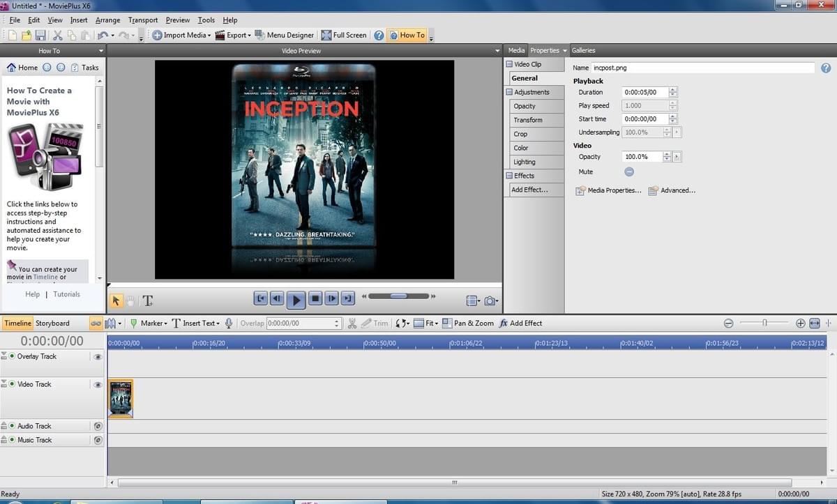Viewport: 837px width, 504px height.
Task: Undo the last action
Action: 103,35
